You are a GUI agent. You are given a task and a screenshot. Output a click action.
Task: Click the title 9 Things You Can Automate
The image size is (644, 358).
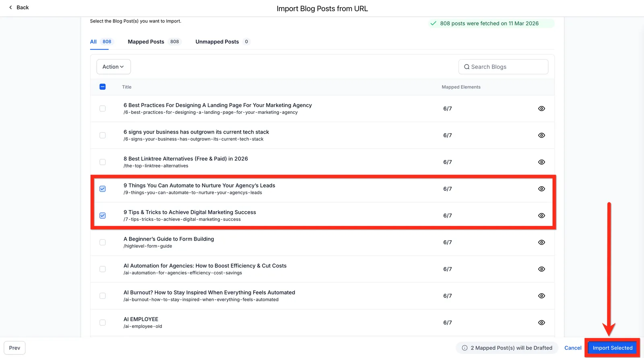tap(200, 185)
